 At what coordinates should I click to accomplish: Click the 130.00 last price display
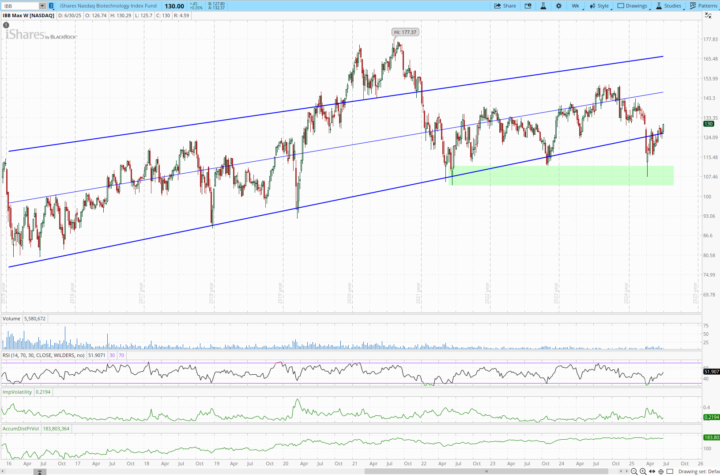pos(174,6)
